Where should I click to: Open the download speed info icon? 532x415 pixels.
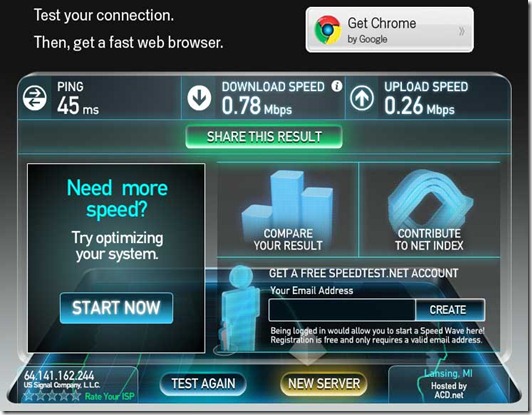[x=337, y=86]
